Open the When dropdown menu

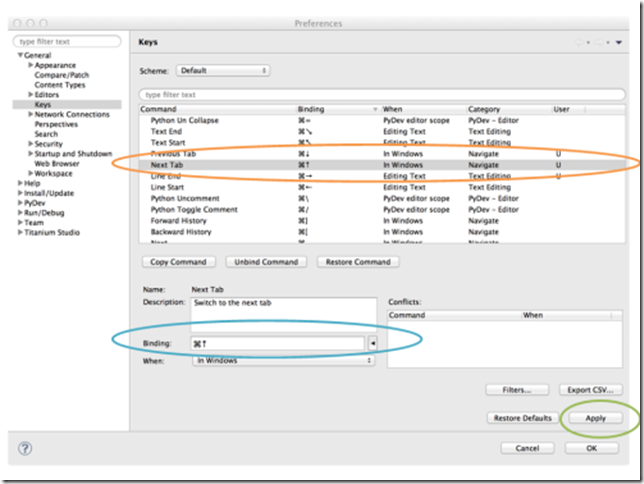(284, 360)
